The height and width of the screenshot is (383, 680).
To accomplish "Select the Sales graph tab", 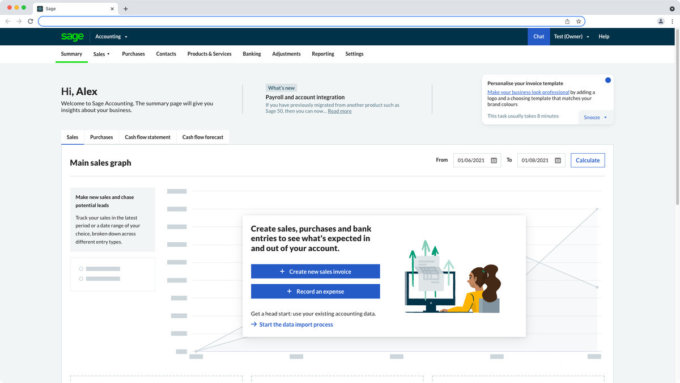I will 72,137.
